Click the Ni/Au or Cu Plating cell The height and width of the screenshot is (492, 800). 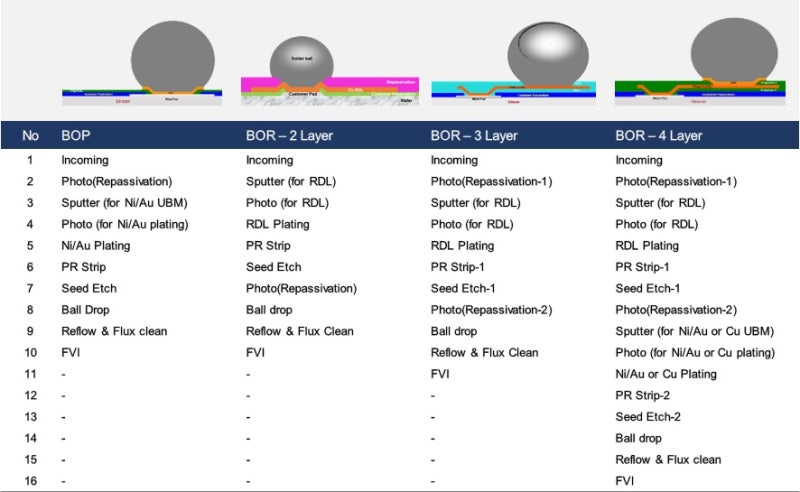tap(666, 374)
